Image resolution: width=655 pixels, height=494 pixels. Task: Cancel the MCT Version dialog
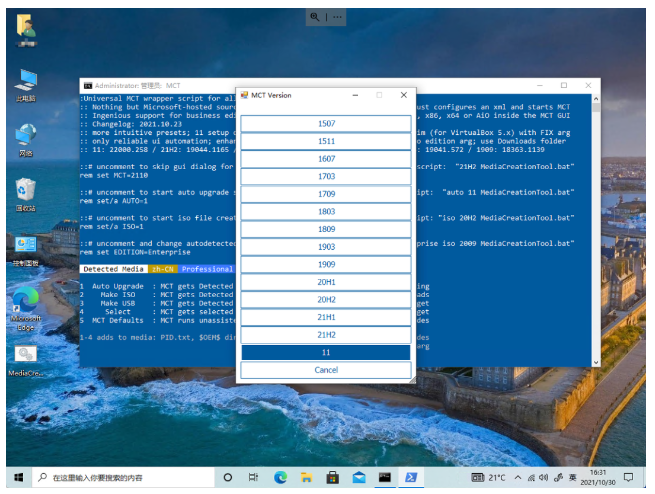point(326,370)
